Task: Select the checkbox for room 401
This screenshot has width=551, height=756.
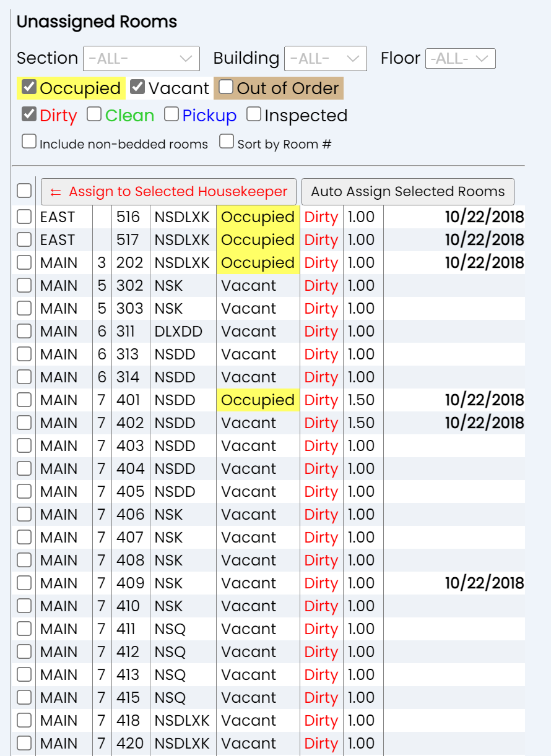Action: (24, 400)
